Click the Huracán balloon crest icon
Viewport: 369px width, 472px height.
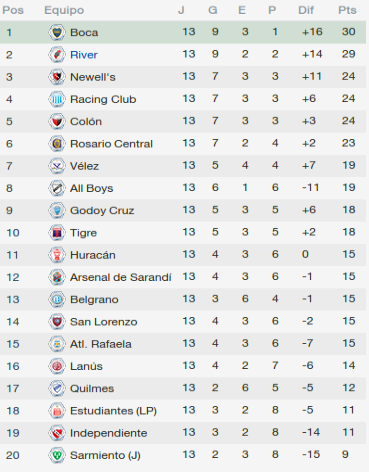[57, 255]
